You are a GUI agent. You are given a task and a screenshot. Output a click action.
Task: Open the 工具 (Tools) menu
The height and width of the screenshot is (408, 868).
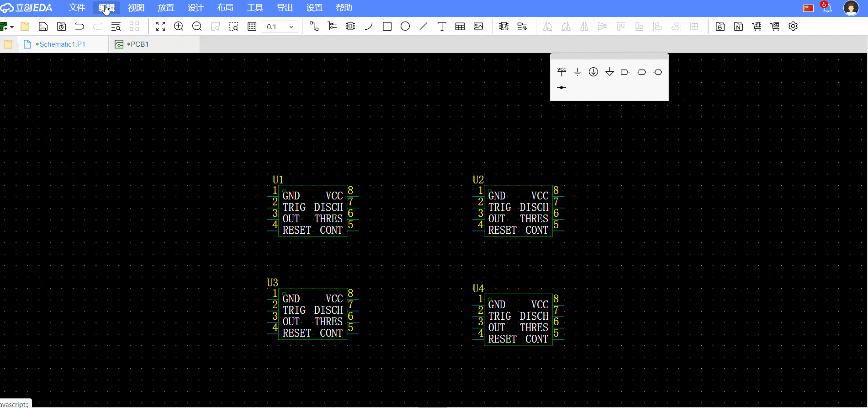pyautogui.click(x=255, y=8)
